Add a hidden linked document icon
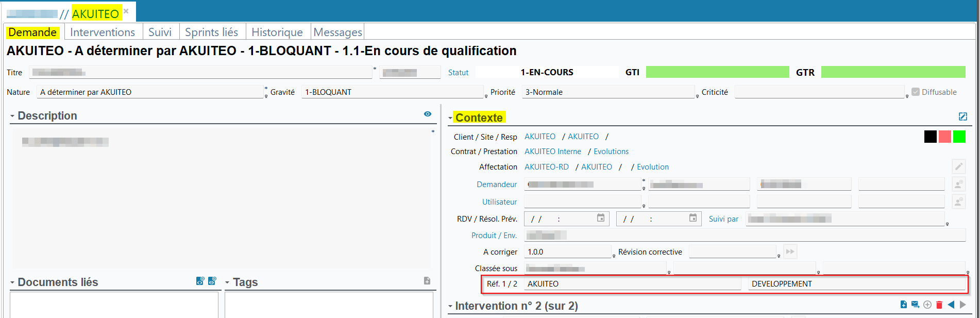The height and width of the screenshot is (318, 980). point(212,281)
